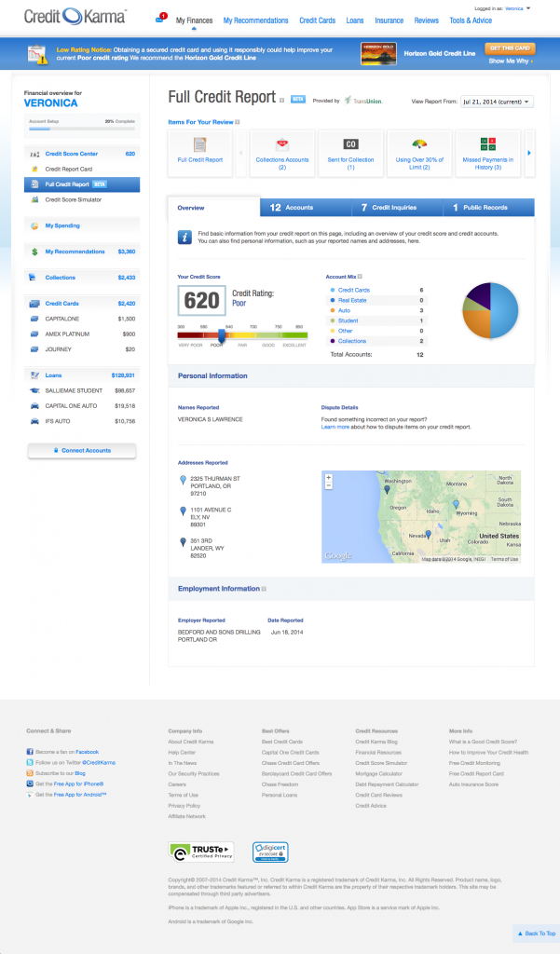
Task: Open Collections $2,433 in sidebar
Action: point(82,278)
